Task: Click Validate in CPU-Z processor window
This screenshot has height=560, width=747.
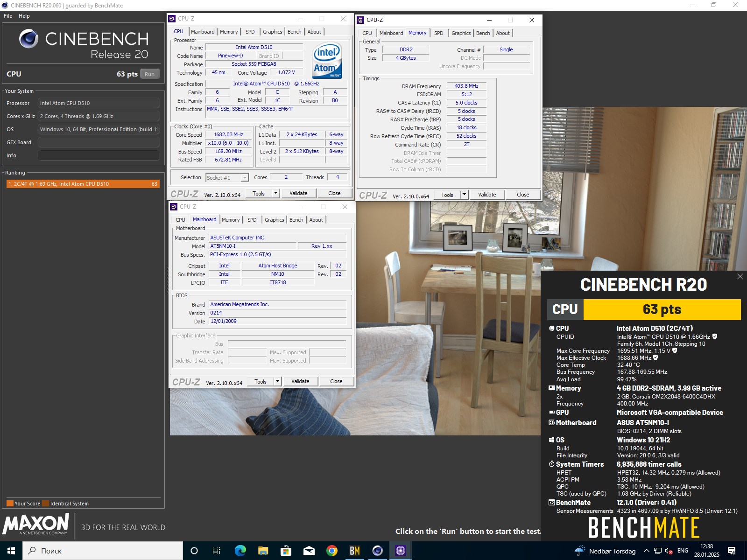Action: point(298,193)
